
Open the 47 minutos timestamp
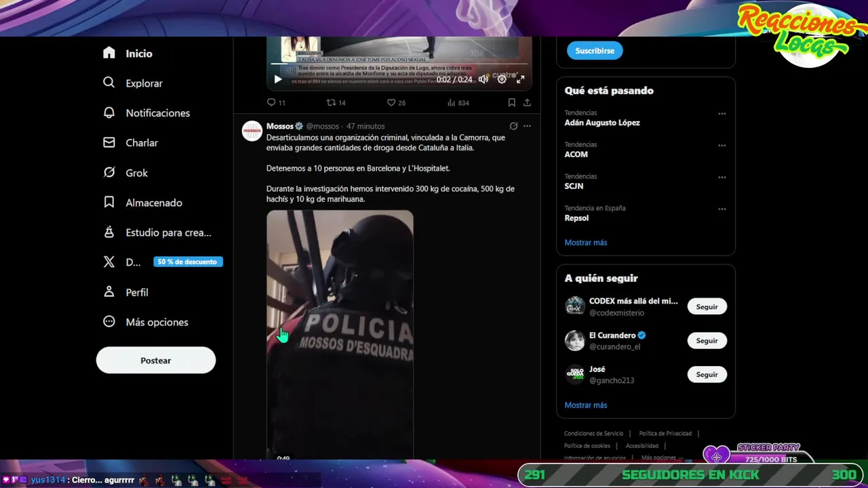366,126
